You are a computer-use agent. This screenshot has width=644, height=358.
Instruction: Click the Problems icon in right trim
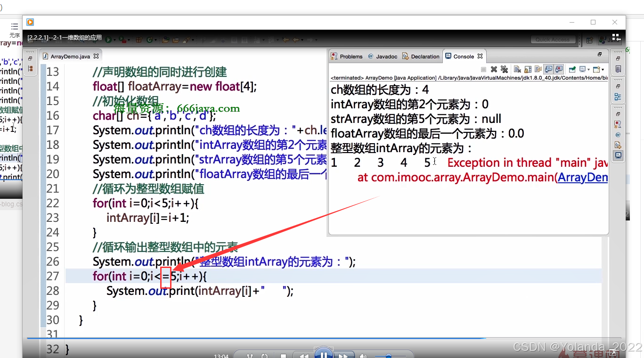click(618, 125)
